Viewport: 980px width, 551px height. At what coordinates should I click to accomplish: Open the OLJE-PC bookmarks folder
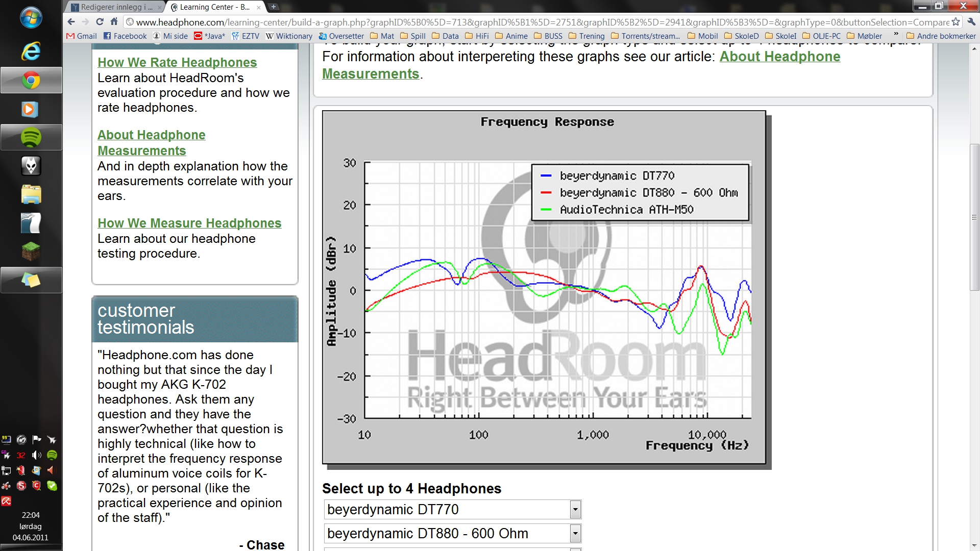coord(821,36)
